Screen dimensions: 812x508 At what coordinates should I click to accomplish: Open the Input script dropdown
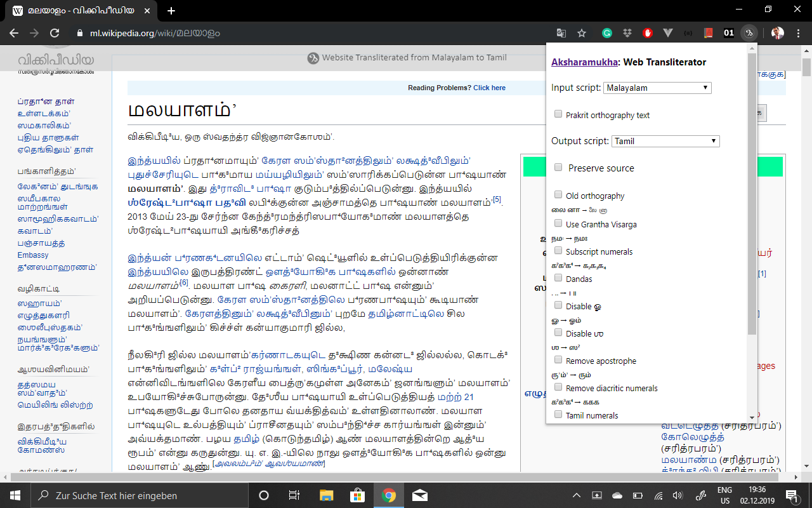(x=657, y=88)
